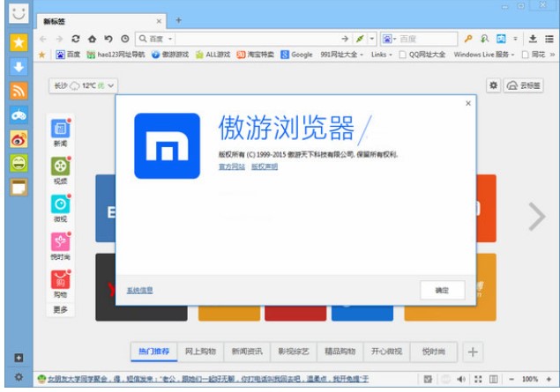The height and width of the screenshot is (392, 560).
Task: Switch to 精品购物 tab
Action: (x=340, y=351)
